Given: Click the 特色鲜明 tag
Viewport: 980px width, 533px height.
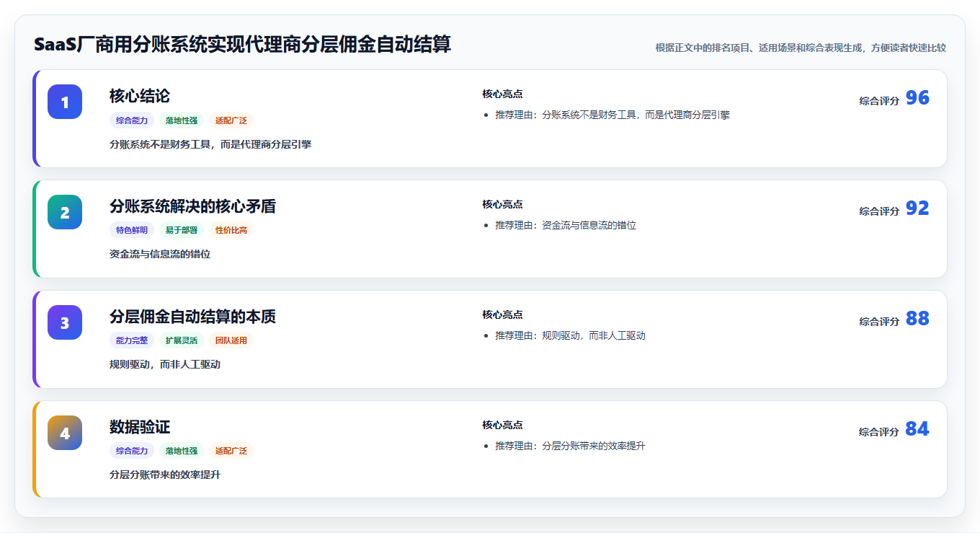Looking at the screenshot, I should [132, 231].
